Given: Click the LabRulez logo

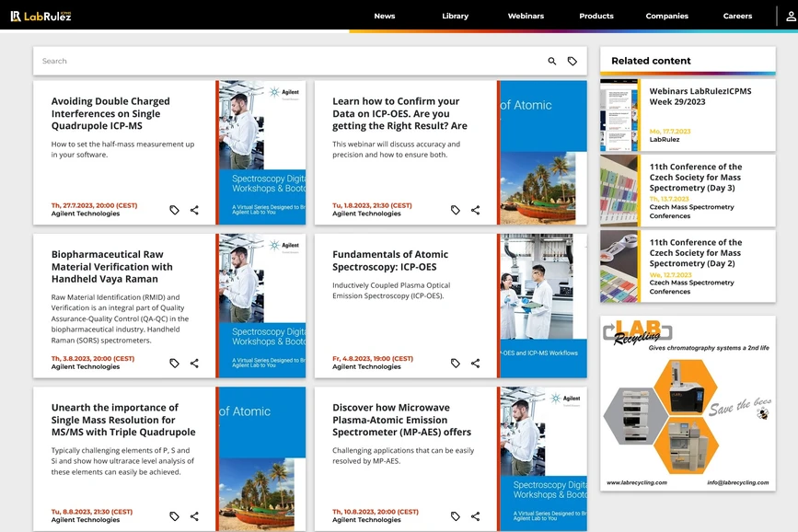Looking at the screenshot, I should pyautogui.click(x=40, y=17).
